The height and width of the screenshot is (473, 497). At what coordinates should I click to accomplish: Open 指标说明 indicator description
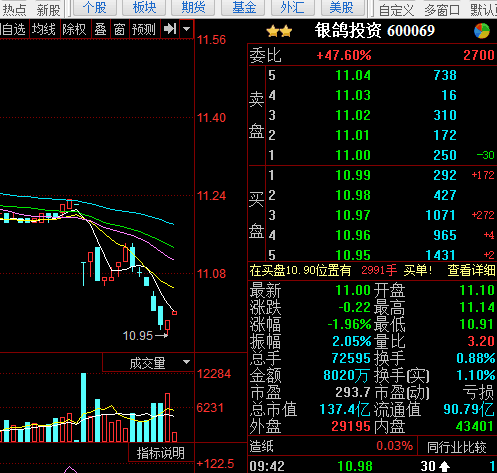[161, 453]
